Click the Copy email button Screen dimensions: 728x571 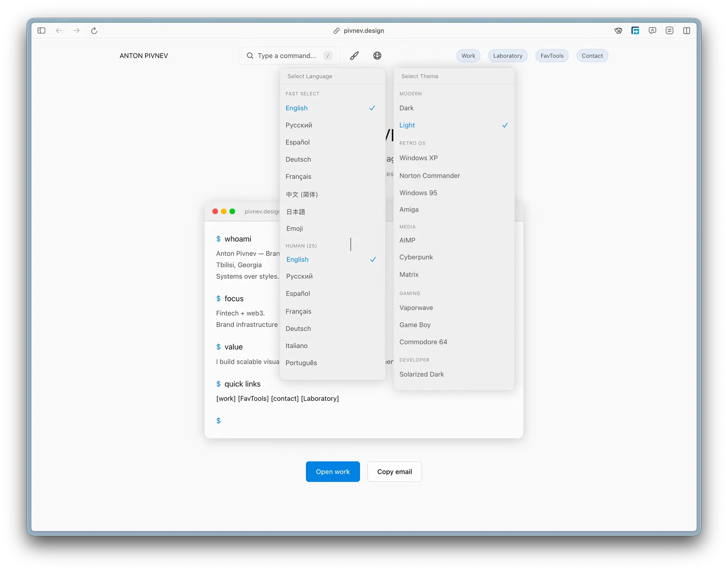point(394,471)
